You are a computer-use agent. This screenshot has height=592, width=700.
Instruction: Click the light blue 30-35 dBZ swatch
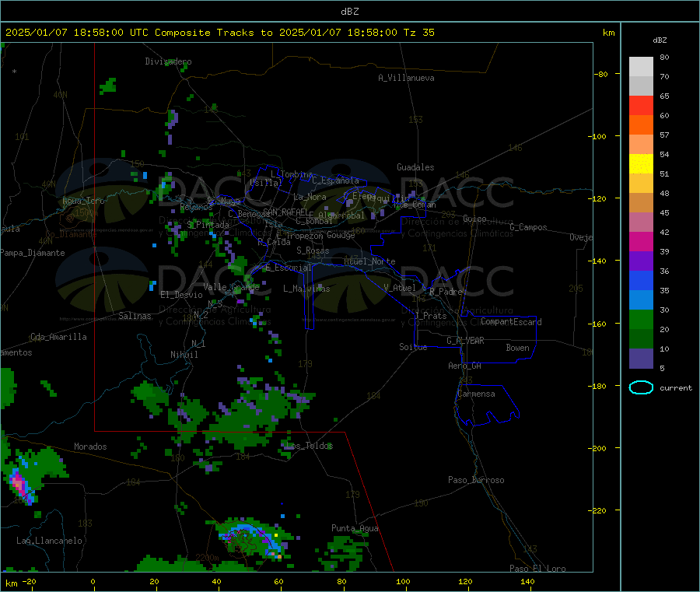pyautogui.click(x=641, y=300)
